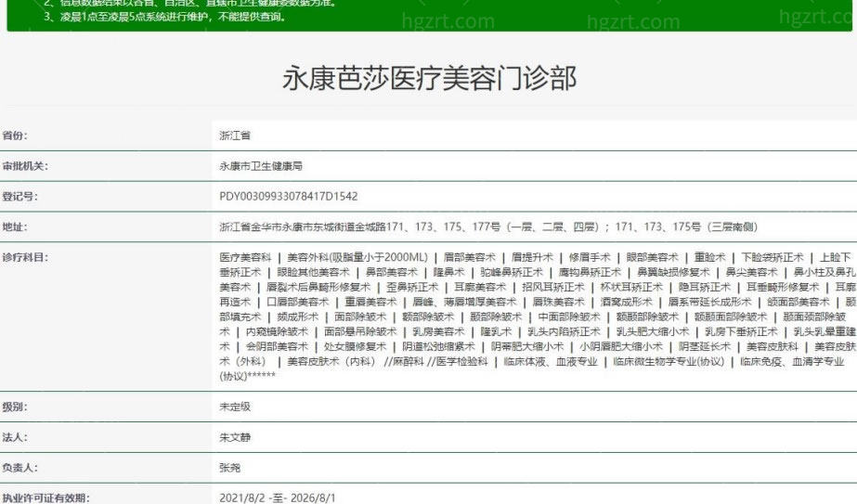Click the 驼峰鼻矫正术 entry

[x=512, y=272]
